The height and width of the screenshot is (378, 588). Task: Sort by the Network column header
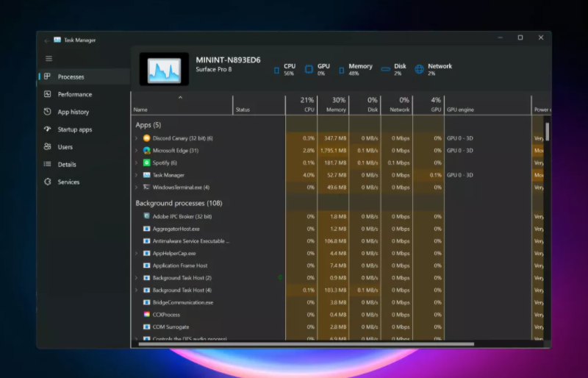coord(397,105)
